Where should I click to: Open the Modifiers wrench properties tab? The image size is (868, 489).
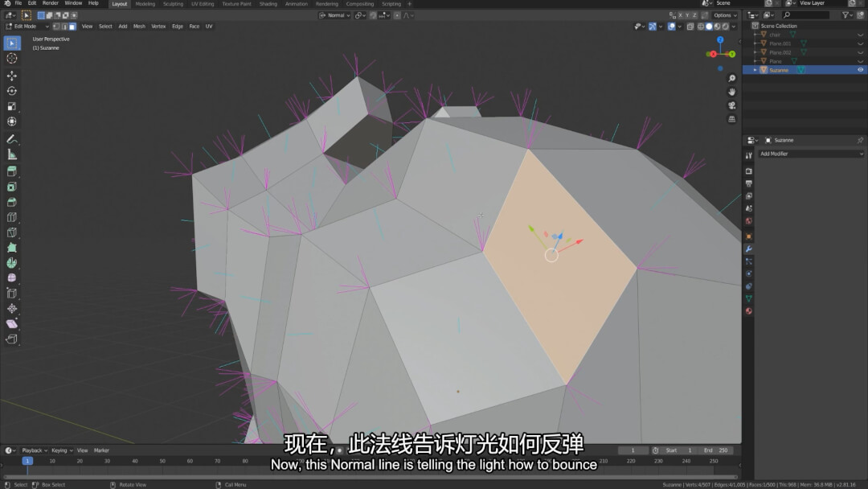tap(748, 249)
